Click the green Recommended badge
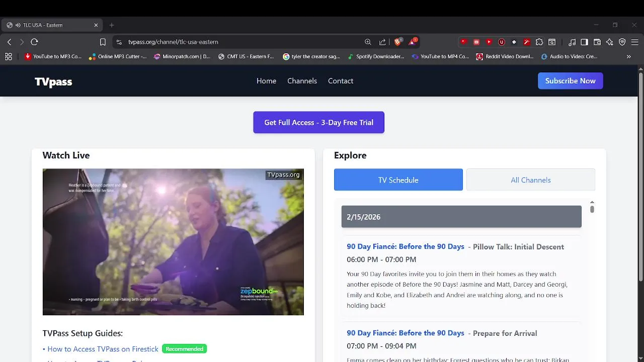 185,349
